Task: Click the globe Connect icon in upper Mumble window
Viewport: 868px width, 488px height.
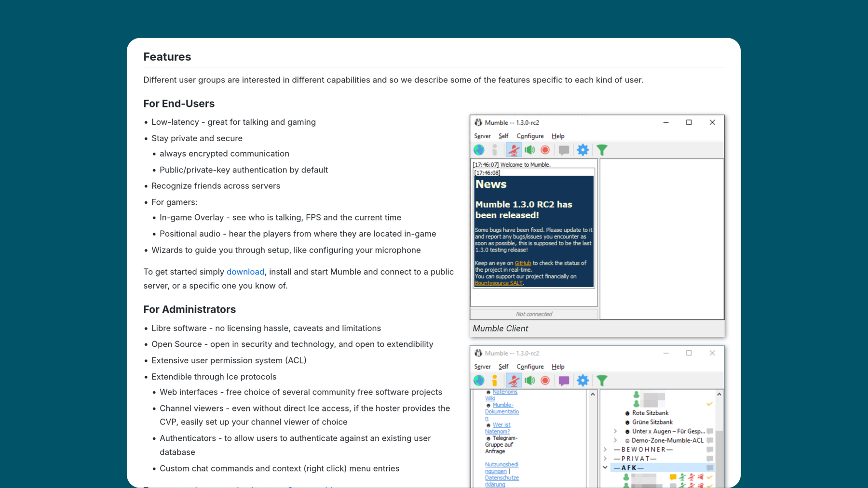Action: pos(479,150)
